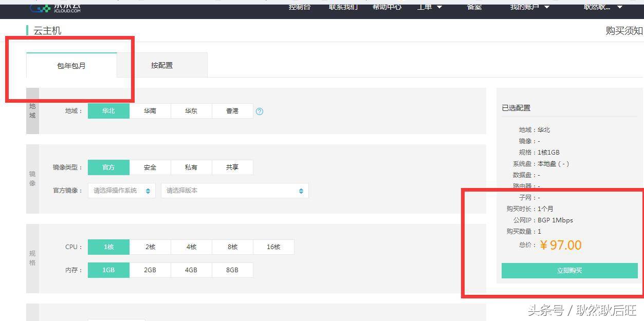644x321 pixels.
Task: Select the 香港 region
Action: coord(232,110)
